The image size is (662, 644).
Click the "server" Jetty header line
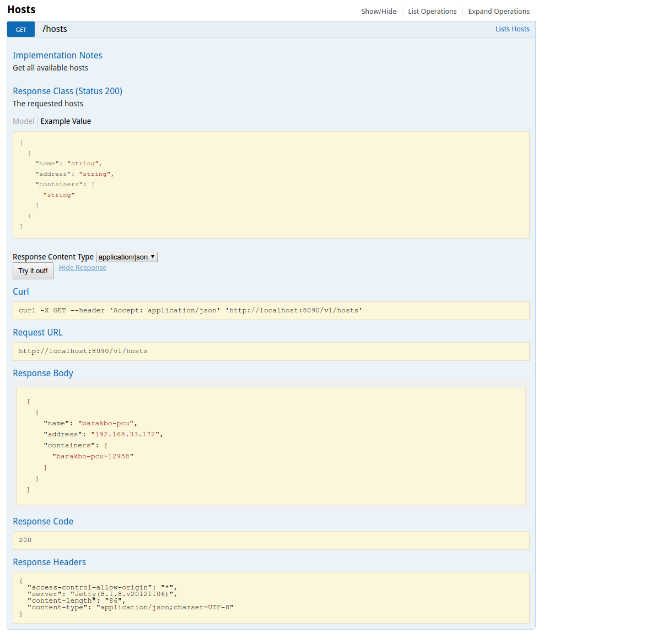103,594
